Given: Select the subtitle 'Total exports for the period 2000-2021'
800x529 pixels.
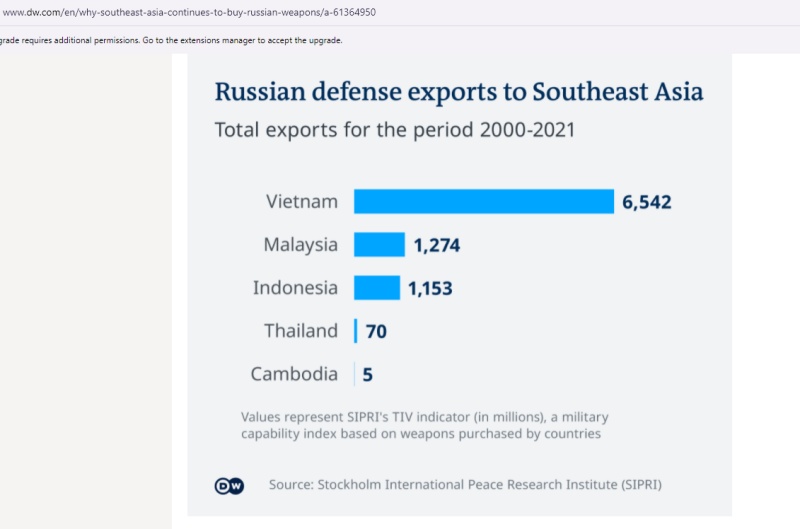Looking at the screenshot, I should pyautogui.click(x=394, y=129).
